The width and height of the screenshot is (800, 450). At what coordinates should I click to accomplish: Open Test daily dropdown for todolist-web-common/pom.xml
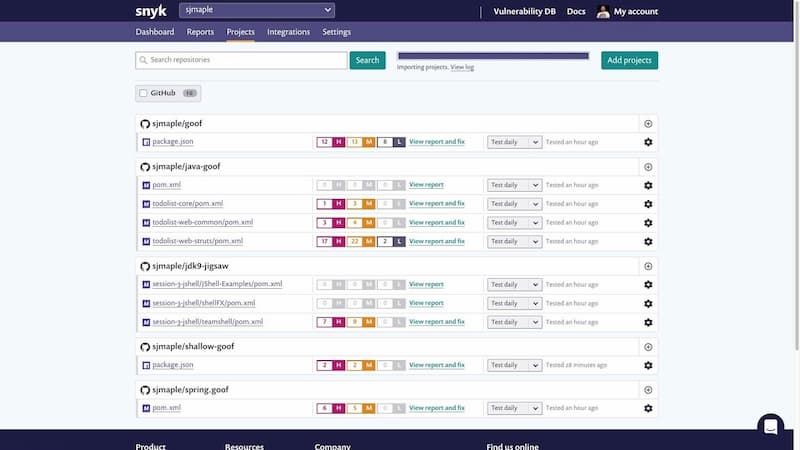tap(514, 223)
